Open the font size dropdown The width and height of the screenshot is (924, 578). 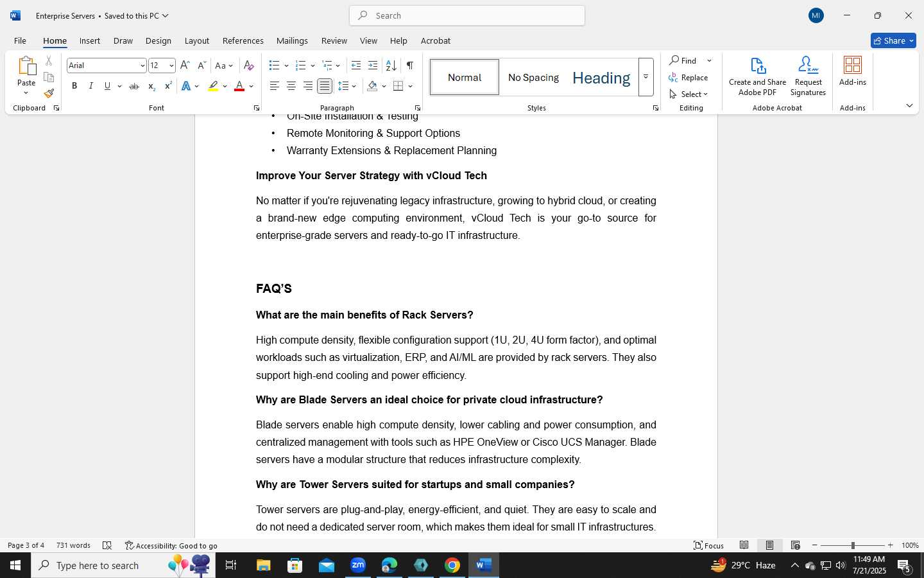click(x=171, y=66)
